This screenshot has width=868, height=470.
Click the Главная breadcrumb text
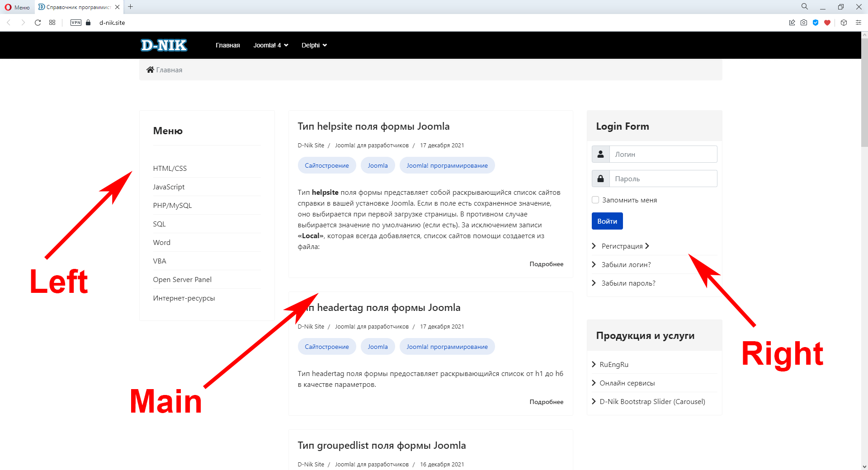coord(169,70)
